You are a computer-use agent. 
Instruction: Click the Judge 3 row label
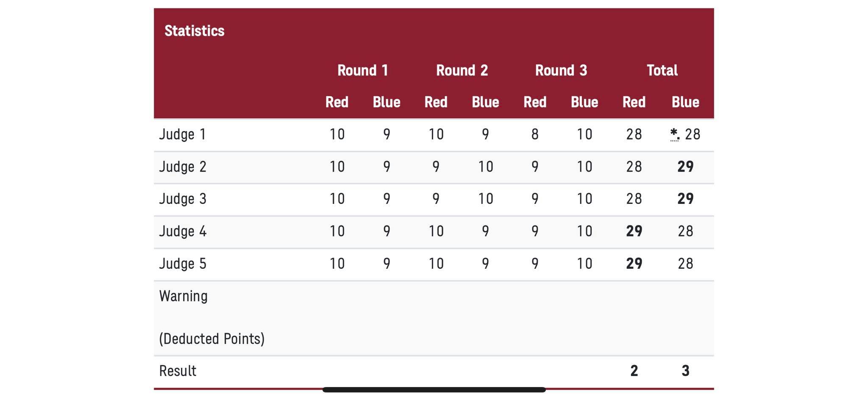182,199
